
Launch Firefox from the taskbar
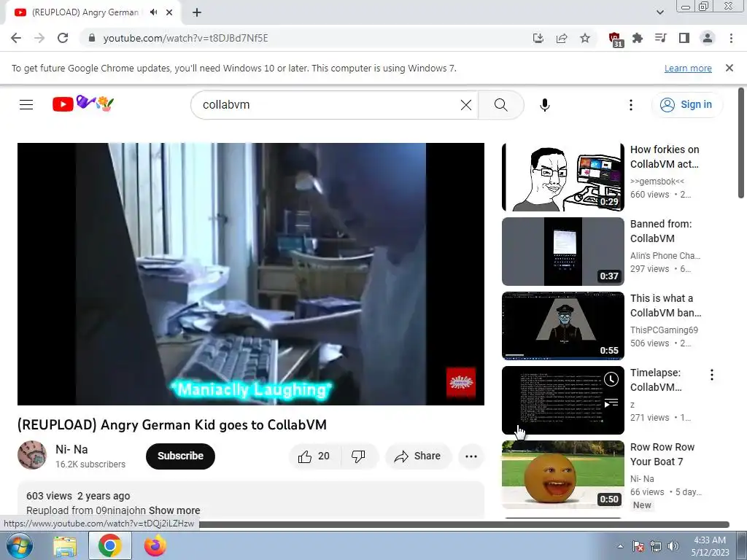click(155, 545)
